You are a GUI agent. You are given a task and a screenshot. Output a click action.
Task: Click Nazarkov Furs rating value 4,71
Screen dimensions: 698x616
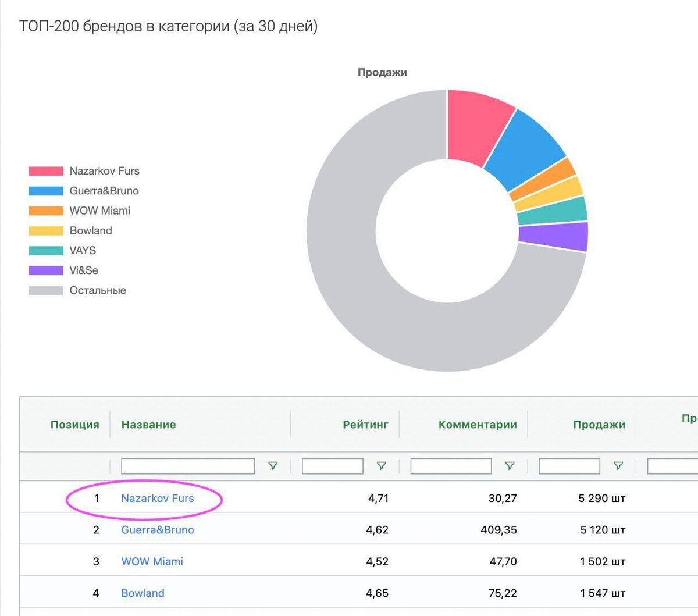point(378,499)
